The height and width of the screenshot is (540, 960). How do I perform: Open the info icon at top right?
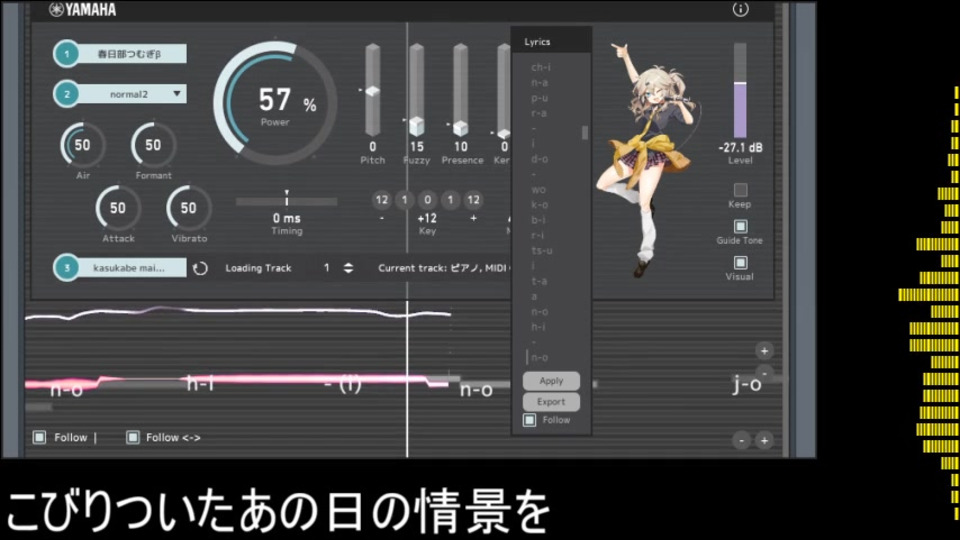click(x=740, y=9)
